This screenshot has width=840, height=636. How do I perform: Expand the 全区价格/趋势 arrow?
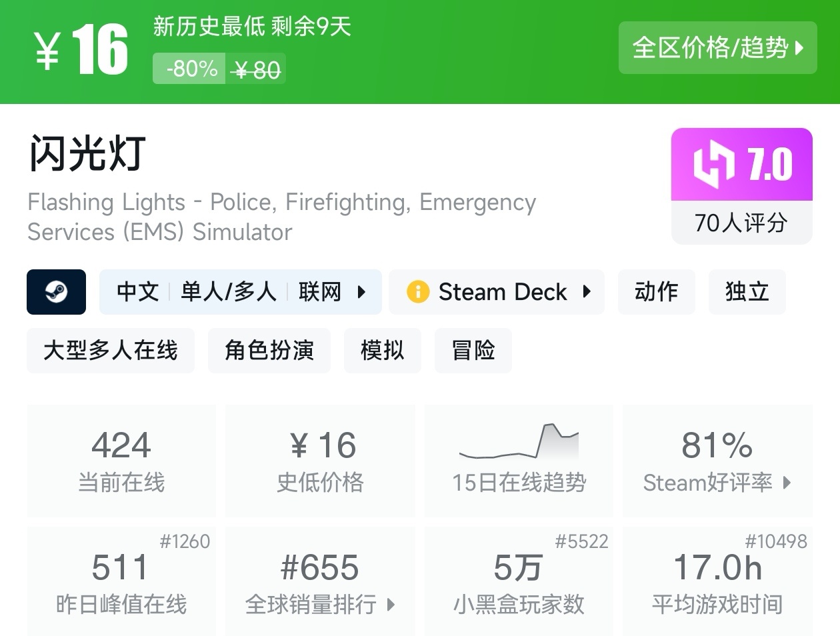799,48
